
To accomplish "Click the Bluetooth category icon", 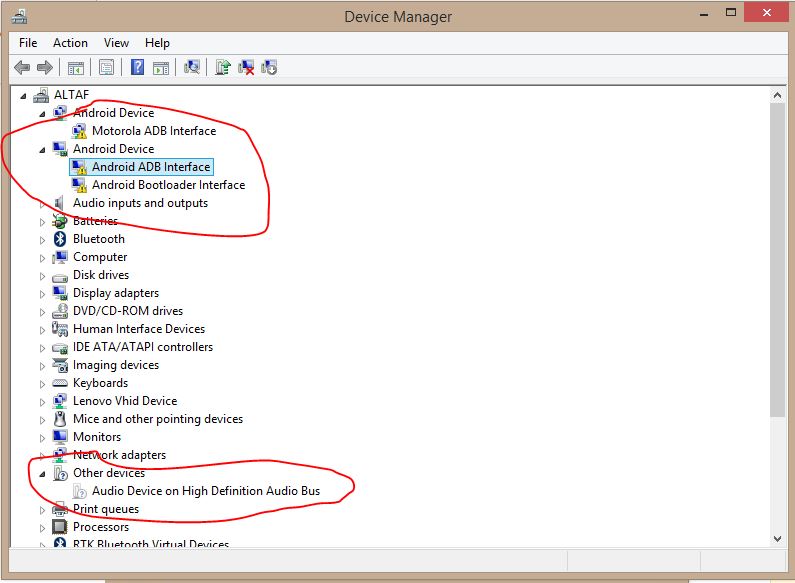I will click(x=60, y=239).
